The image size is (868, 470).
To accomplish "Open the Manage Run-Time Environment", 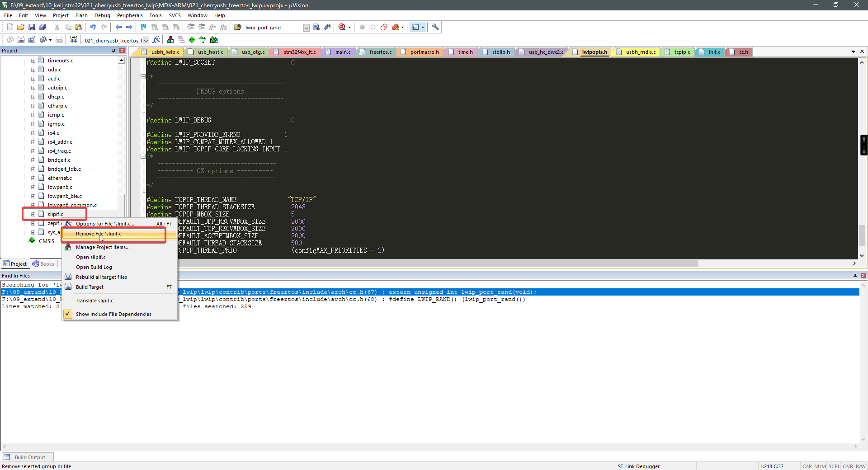I will click(x=192, y=40).
